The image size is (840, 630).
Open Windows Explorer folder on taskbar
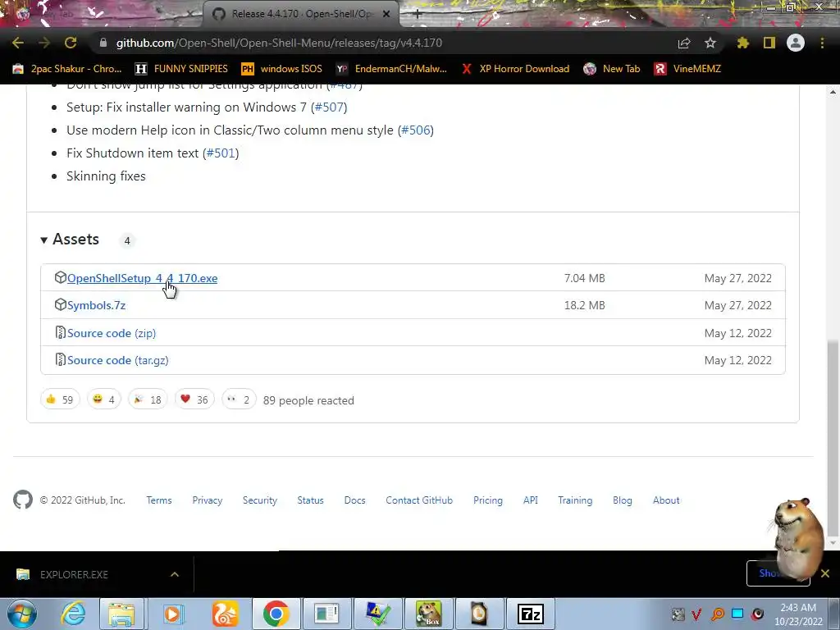coord(121,614)
